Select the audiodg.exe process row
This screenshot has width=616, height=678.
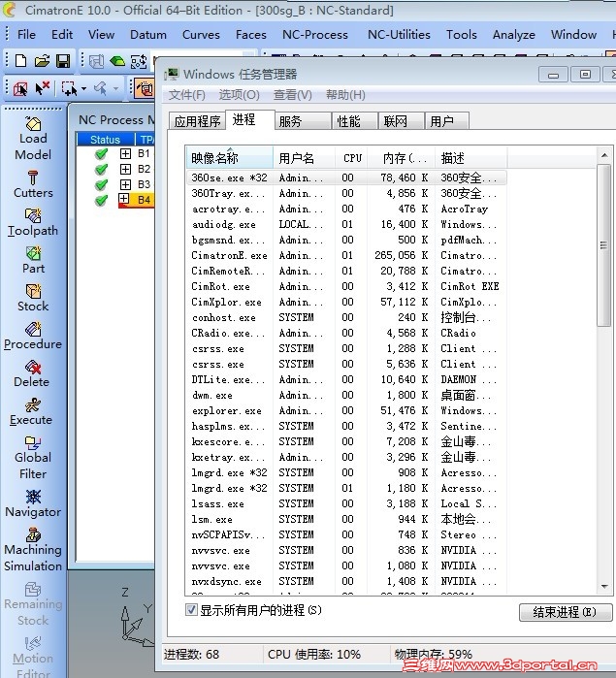[346, 224]
